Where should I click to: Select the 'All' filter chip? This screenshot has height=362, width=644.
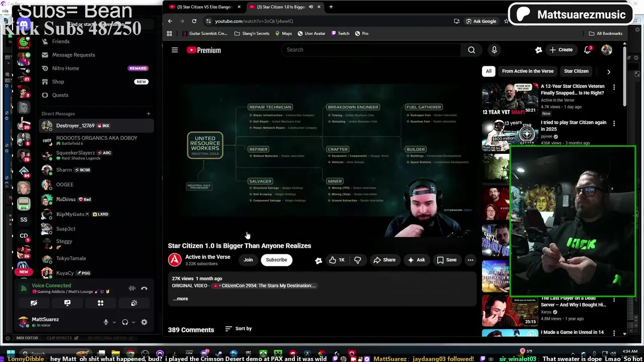pyautogui.click(x=489, y=71)
